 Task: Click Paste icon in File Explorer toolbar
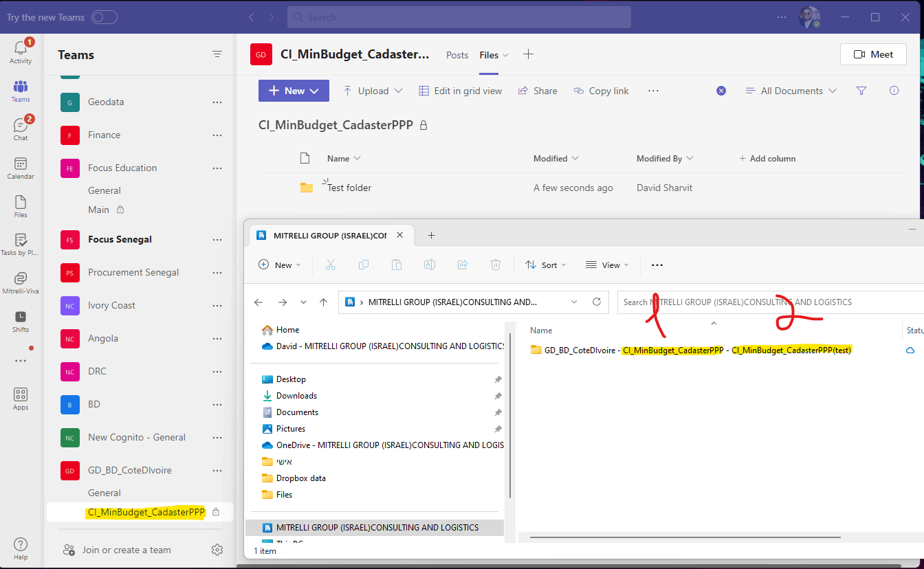[397, 265]
